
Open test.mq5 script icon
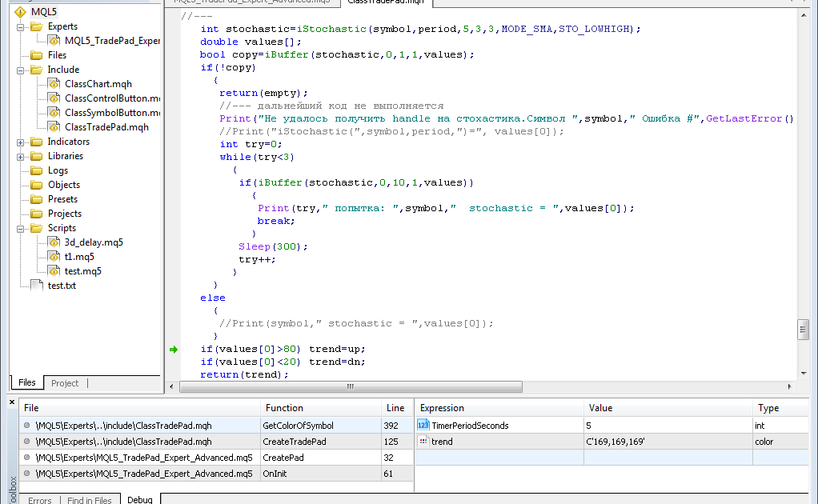click(x=54, y=271)
